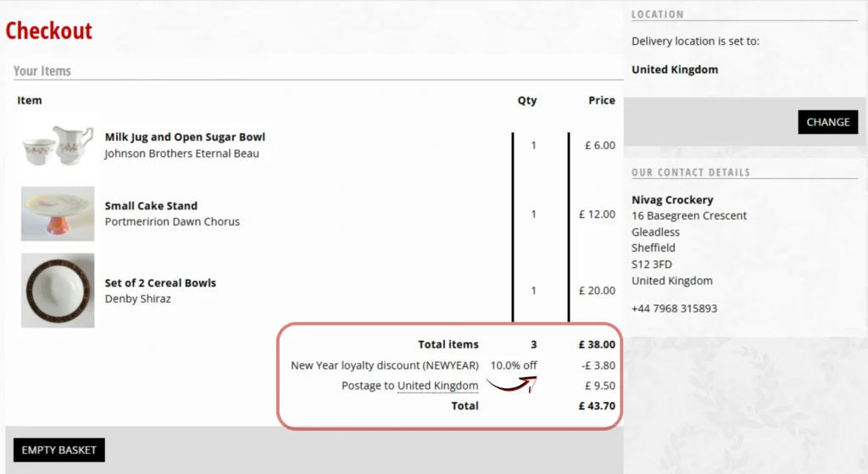Image resolution: width=868 pixels, height=474 pixels.
Task: Follow the United Kingdom postage link
Action: pyautogui.click(x=437, y=386)
